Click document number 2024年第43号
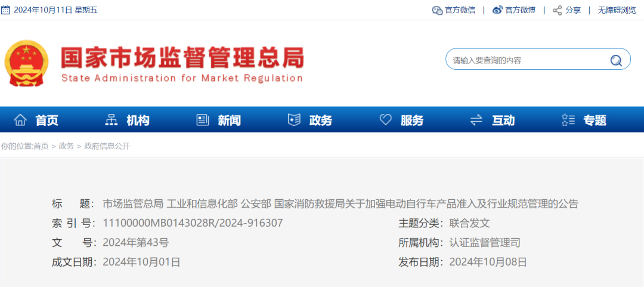 point(135,243)
